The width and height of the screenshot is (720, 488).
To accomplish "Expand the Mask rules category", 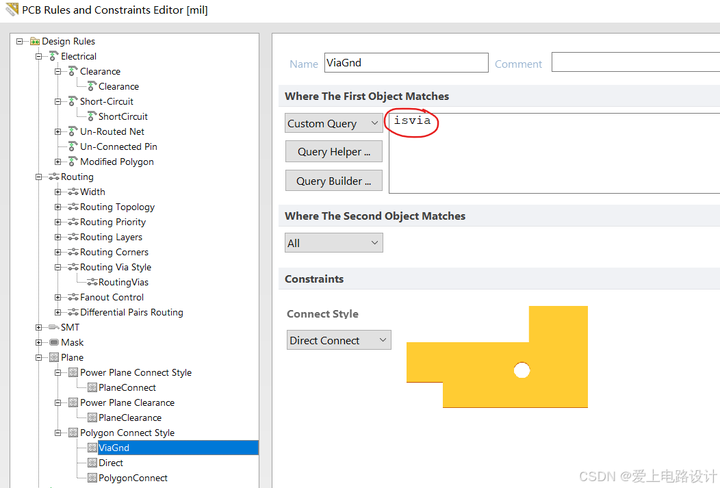I will 39,342.
